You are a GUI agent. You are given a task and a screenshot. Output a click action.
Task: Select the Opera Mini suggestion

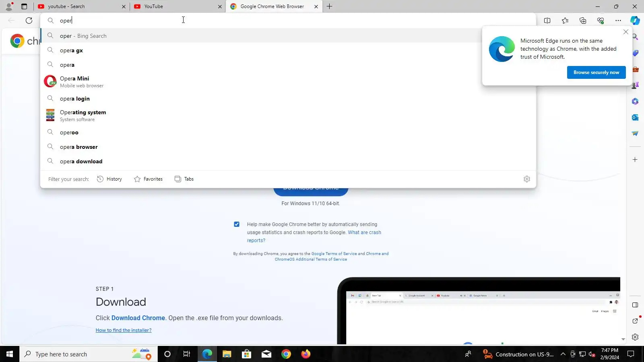pos(288,82)
